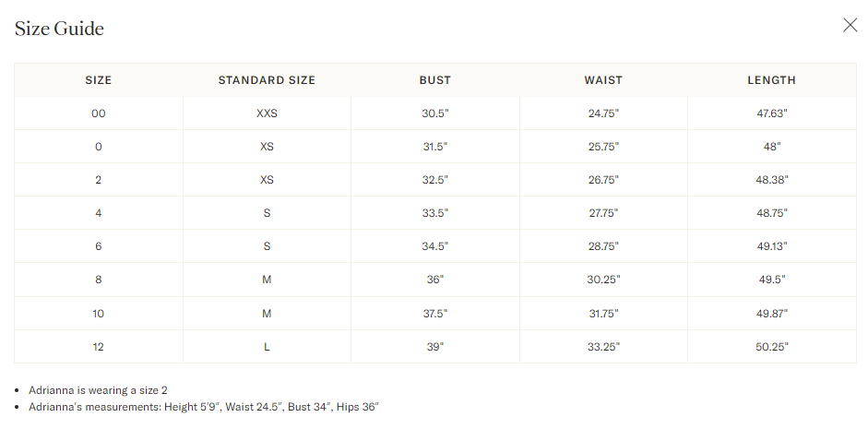868x441 pixels.
Task: Click the Size Guide heading
Action: pos(59,29)
